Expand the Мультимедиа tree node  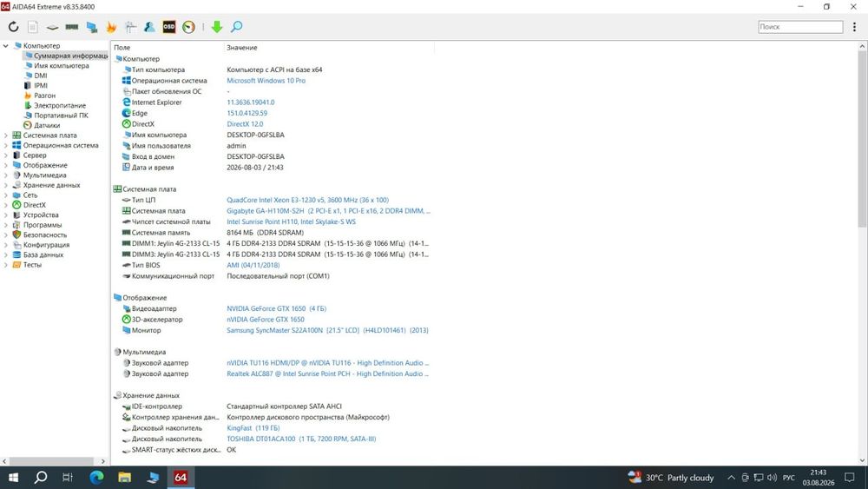coord(5,175)
